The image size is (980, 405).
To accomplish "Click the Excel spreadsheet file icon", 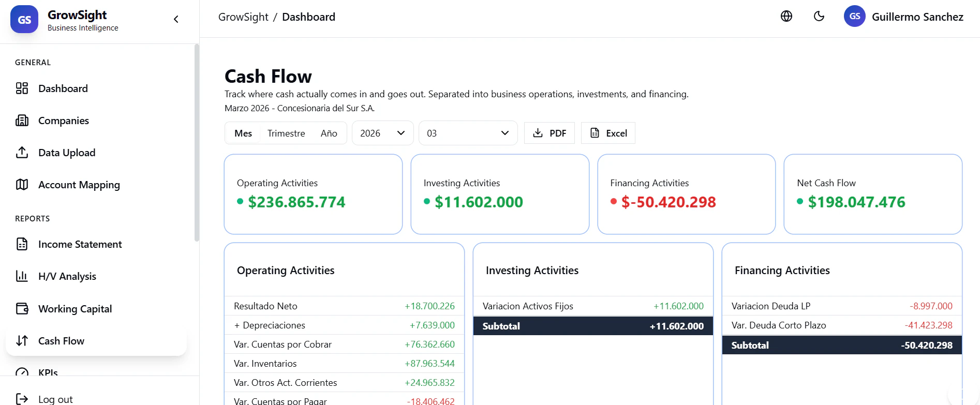I will tap(595, 133).
